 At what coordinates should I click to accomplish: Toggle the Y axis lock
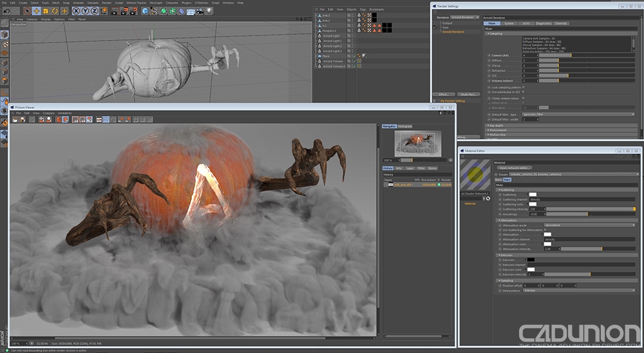pos(85,11)
